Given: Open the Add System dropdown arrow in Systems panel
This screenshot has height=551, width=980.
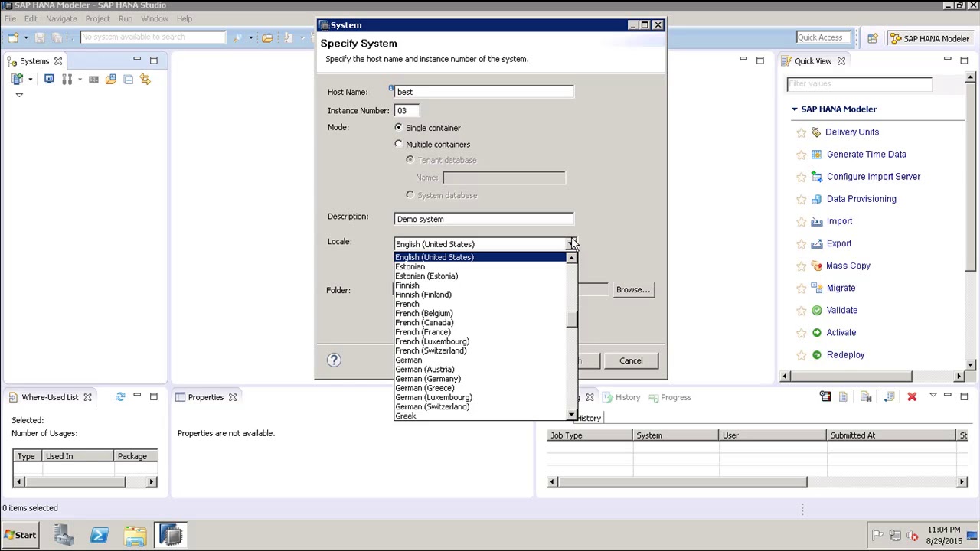Looking at the screenshot, I should [30, 79].
